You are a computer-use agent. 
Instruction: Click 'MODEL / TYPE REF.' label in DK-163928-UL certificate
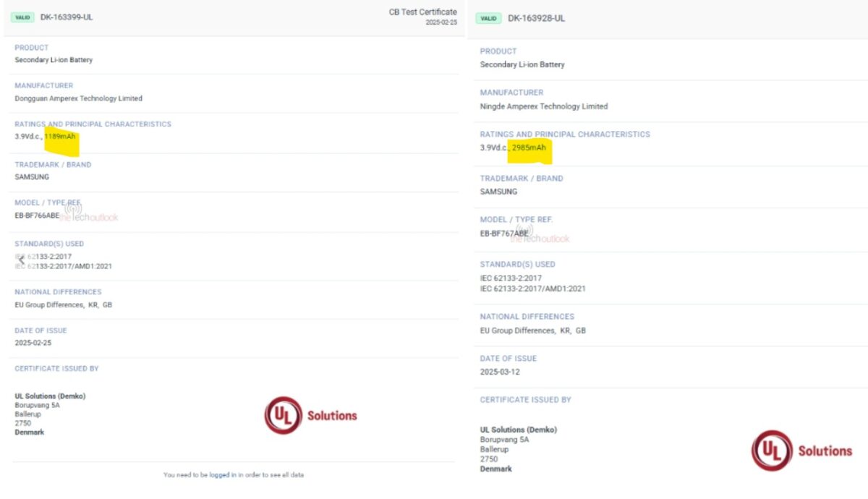pos(516,220)
